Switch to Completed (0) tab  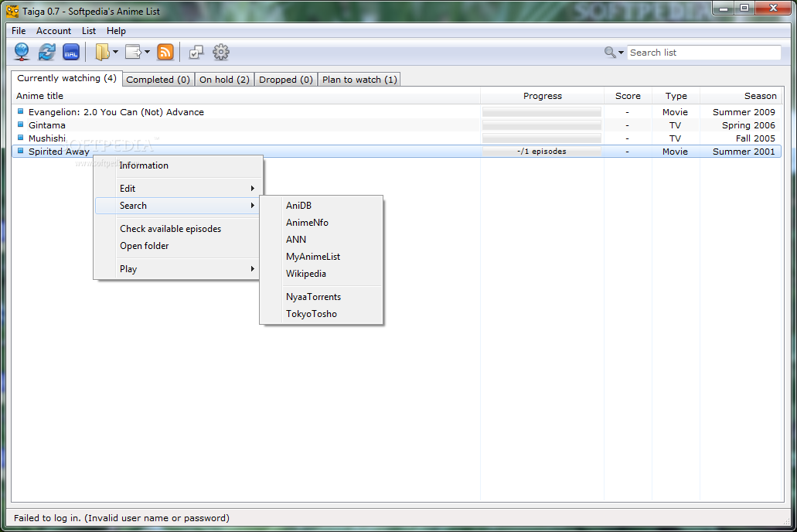(x=158, y=80)
